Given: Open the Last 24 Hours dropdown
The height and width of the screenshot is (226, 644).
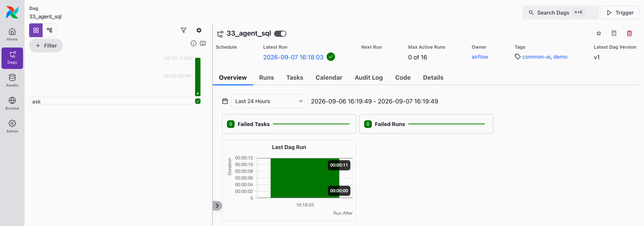Looking at the screenshot, I should coord(269,101).
